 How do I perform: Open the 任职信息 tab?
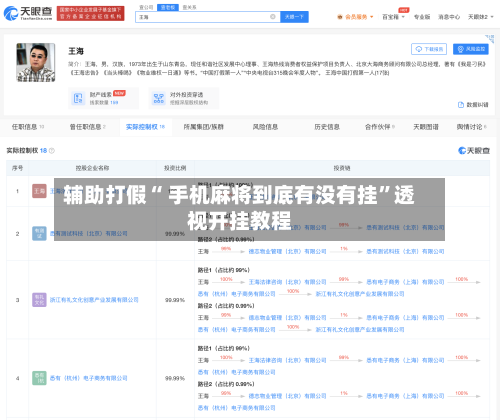point(28,127)
